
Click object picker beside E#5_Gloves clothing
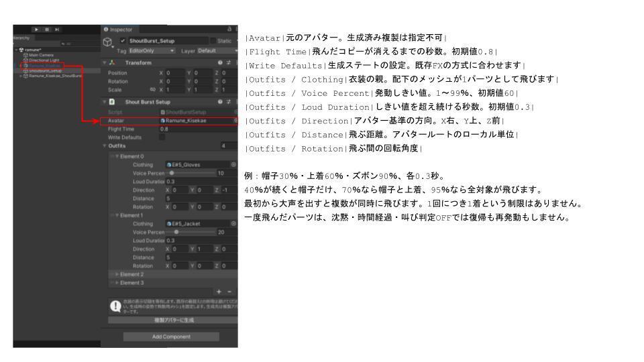tap(233, 165)
